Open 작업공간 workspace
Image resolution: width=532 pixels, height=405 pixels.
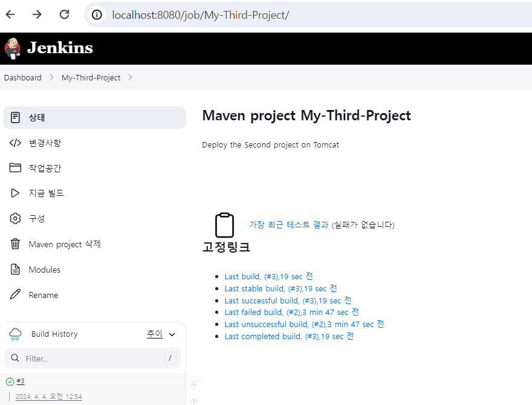click(x=45, y=168)
